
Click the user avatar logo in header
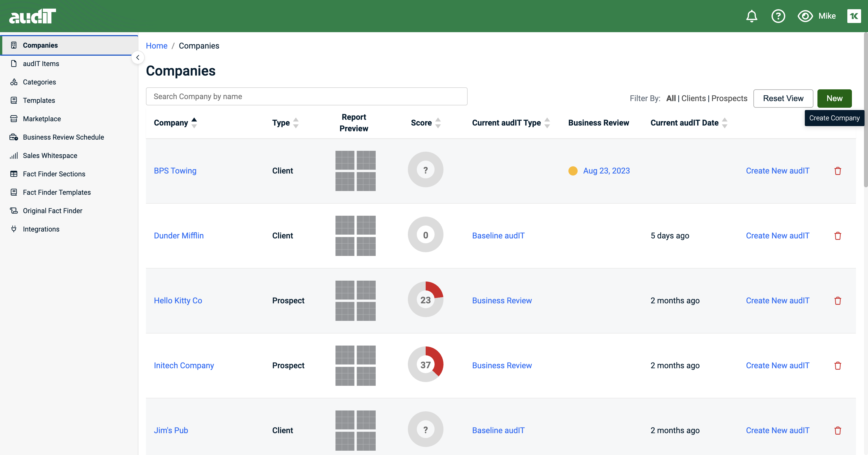pyautogui.click(x=854, y=16)
